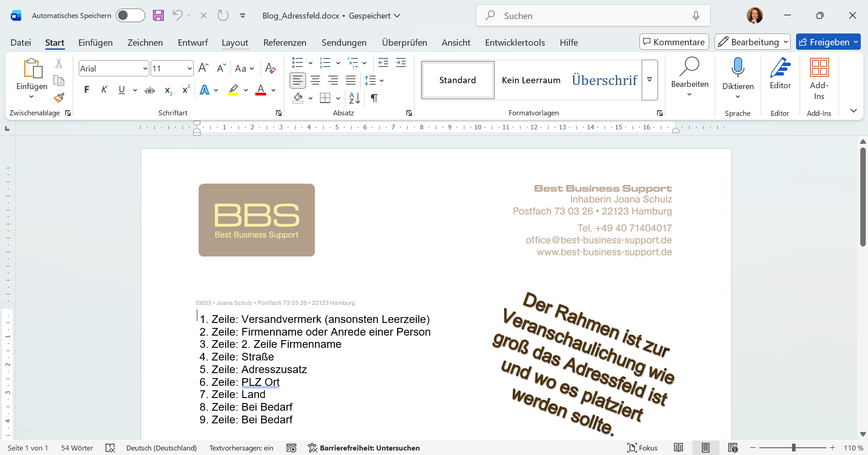
Task: Apply italic formatting
Action: 104,90
